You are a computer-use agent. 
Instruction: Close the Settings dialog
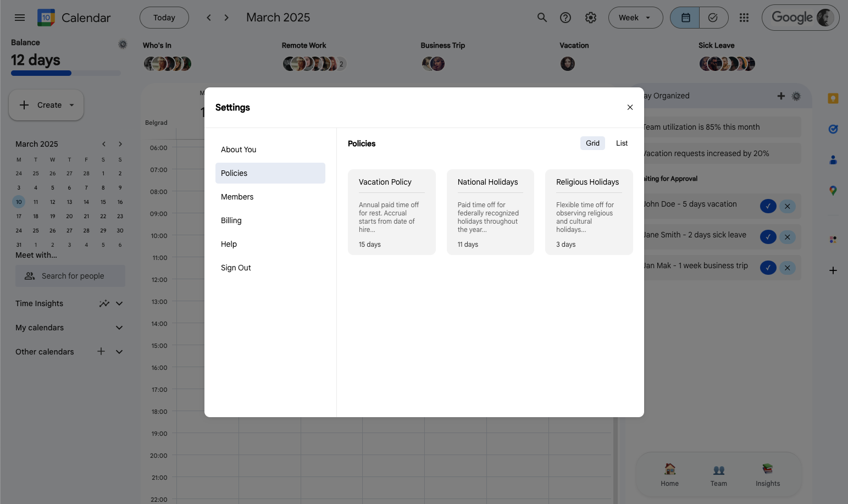pos(630,107)
